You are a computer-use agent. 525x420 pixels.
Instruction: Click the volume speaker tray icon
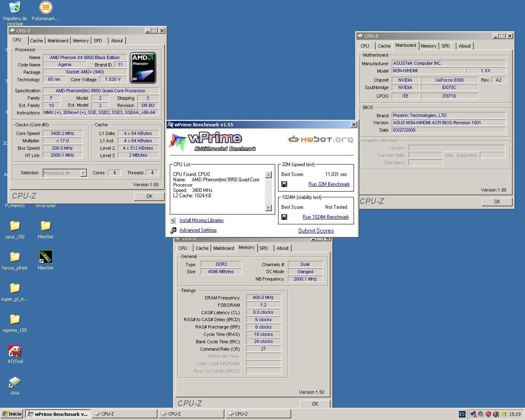click(495, 414)
